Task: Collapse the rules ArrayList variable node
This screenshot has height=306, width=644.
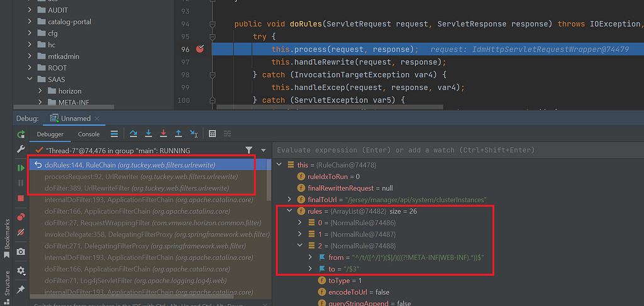Action: pos(291,212)
